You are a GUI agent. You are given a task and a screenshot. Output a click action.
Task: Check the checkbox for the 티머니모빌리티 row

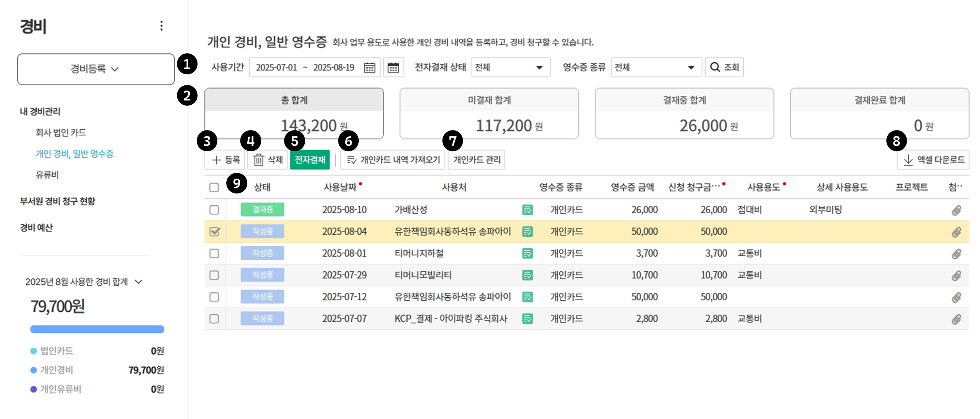pos(214,275)
